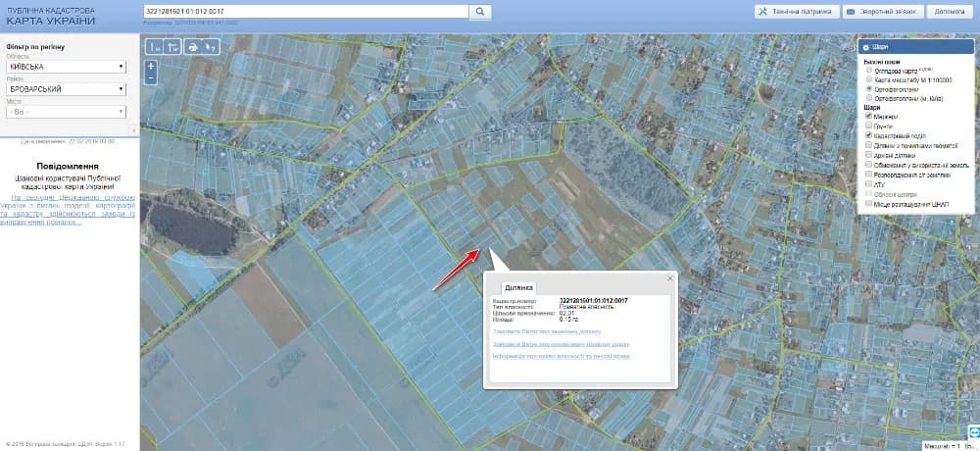This screenshot has width=980, height=451.
Task: Click the cadastral number search field
Action: 306,11
